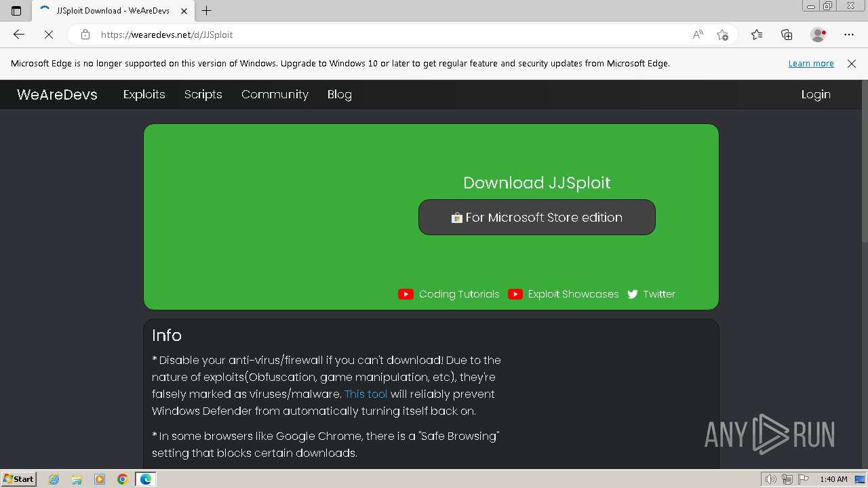Screen dimensions: 868x488
Task: Click the browser Back arrow
Action: point(19,35)
